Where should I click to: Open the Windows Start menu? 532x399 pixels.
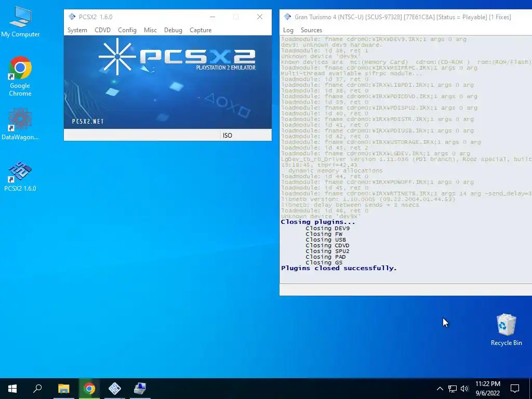point(12,389)
